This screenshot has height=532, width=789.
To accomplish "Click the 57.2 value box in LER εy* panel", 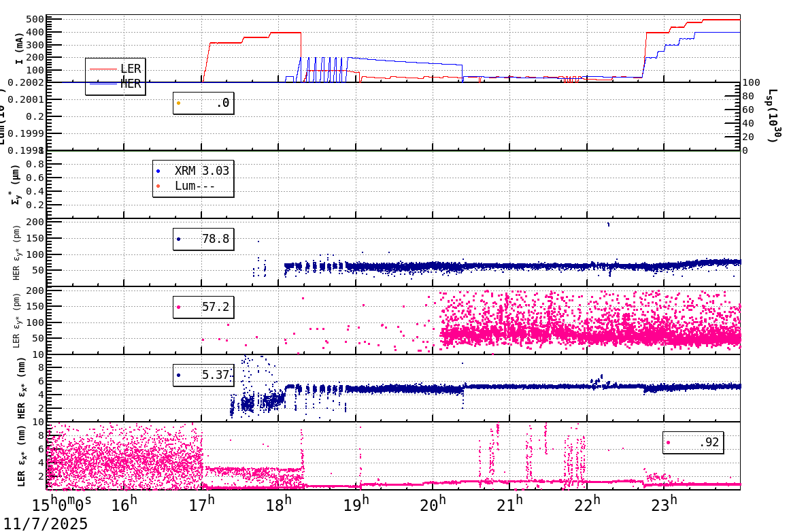I will (x=203, y=307).
